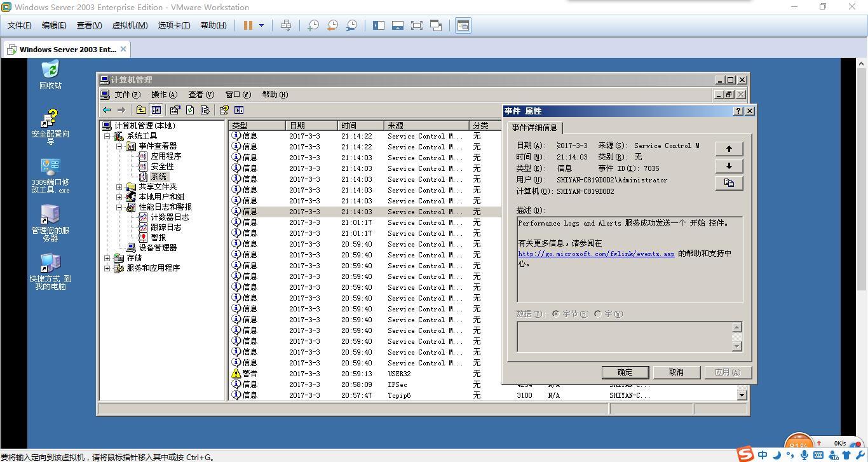Click the help icon in MMC toolbar

pyautogui.click(x=224, y=110)
